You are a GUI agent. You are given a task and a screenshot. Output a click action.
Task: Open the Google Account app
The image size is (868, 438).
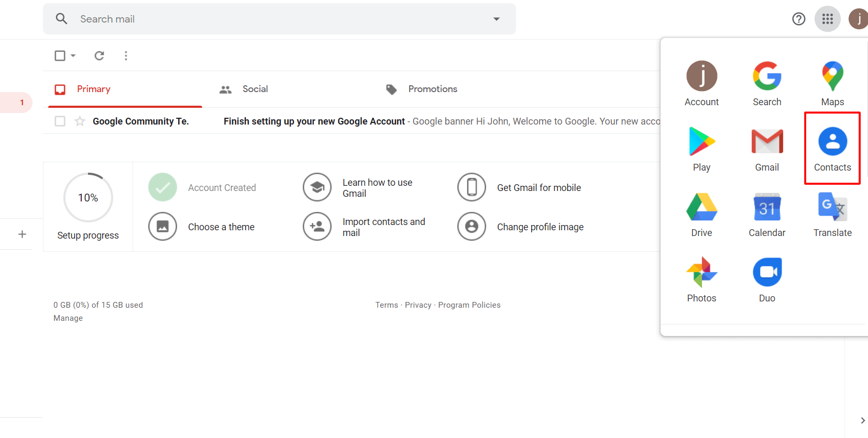click(x=701, y=84)
